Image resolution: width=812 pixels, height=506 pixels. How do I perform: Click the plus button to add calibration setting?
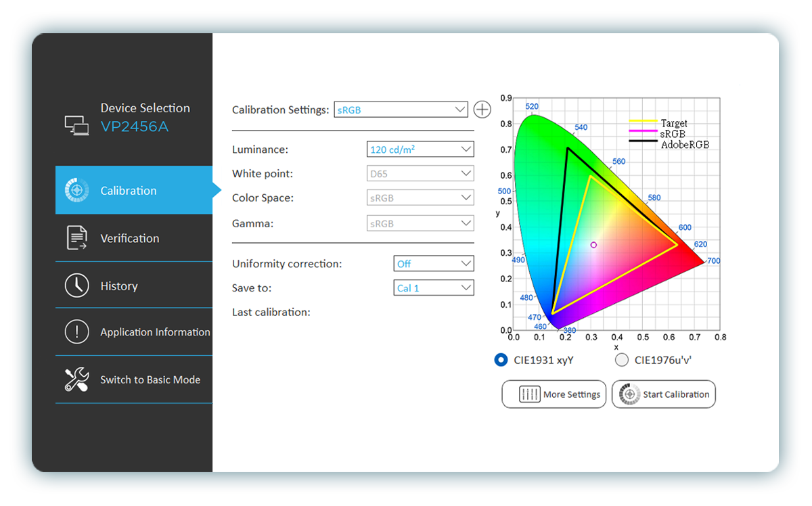click(x=482, y=109)
